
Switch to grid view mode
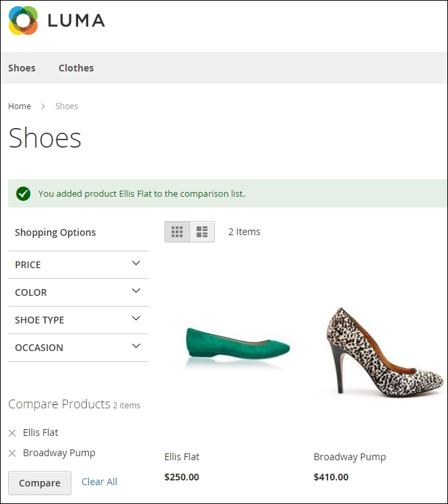(x=177, y=232)
